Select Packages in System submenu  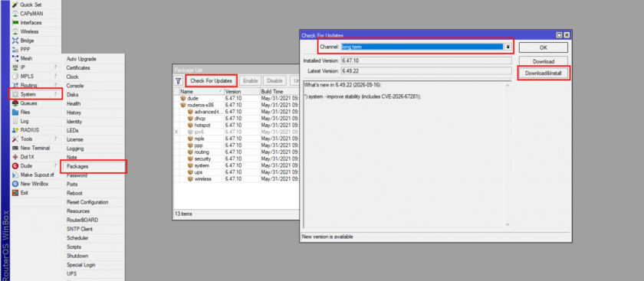pyautogui.click(x=94, y=167)
